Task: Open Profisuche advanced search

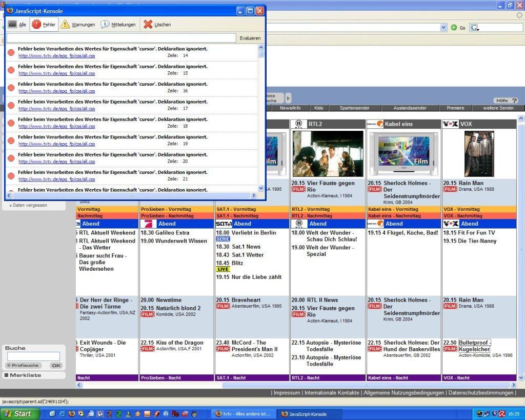Action: click(23, 366)
